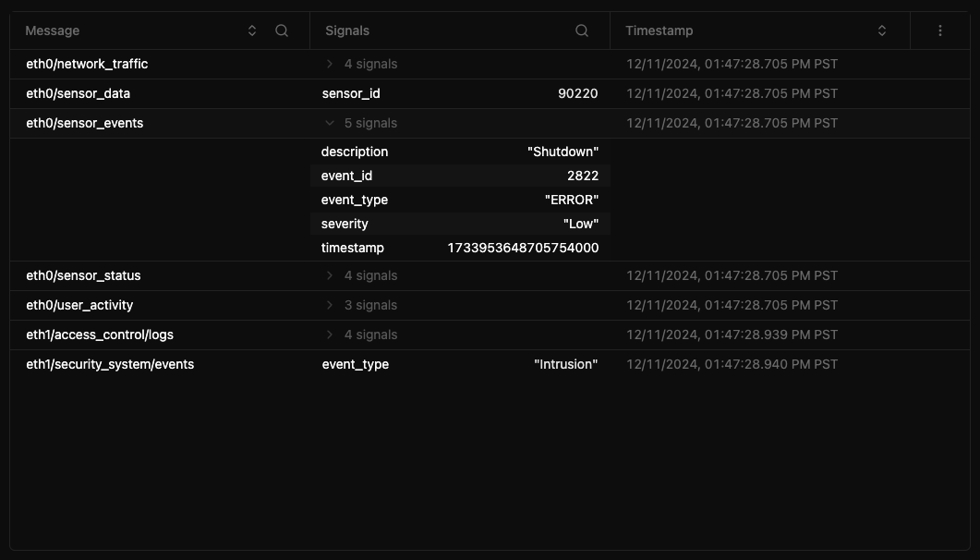This screenshot has width=980, height=560.
Task: Expand the eth0/sensor_status signals
Action: point(330,275)
